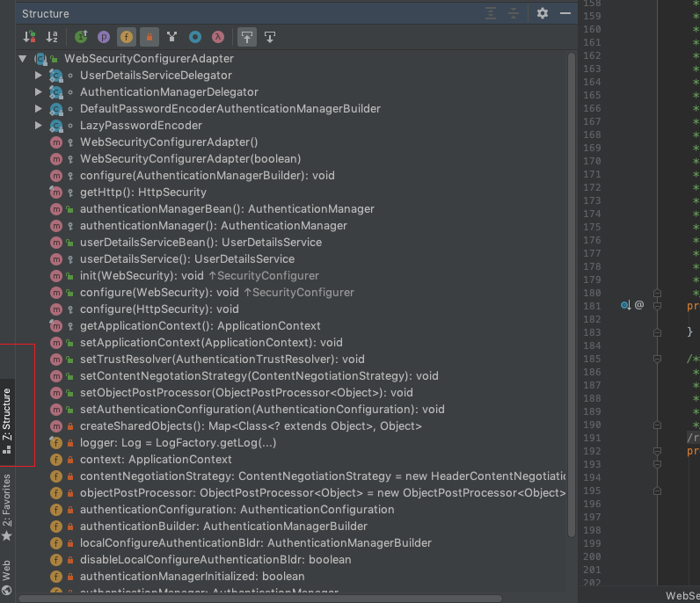Image resolution: width=700 pixels, height=603 pixels.
Task: Select setContentNegotationStrategy method row
Action: tap(259, 376)
